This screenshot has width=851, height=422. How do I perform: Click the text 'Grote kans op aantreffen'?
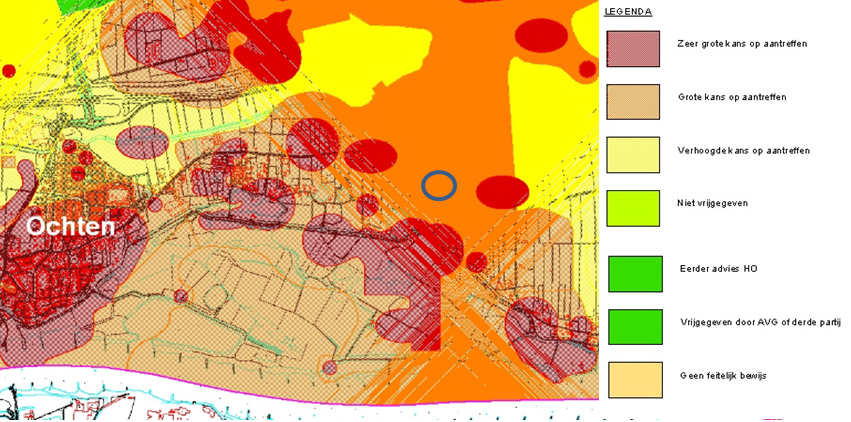(x=732, y=97)
